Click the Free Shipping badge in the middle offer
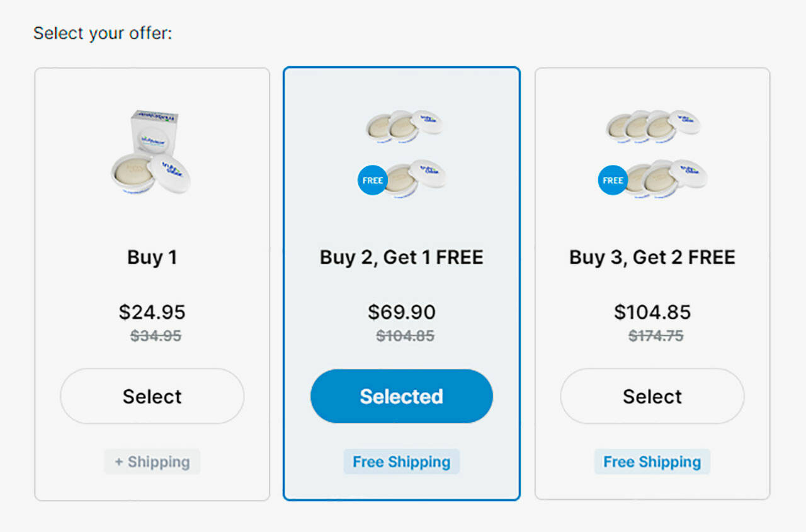 402,461
